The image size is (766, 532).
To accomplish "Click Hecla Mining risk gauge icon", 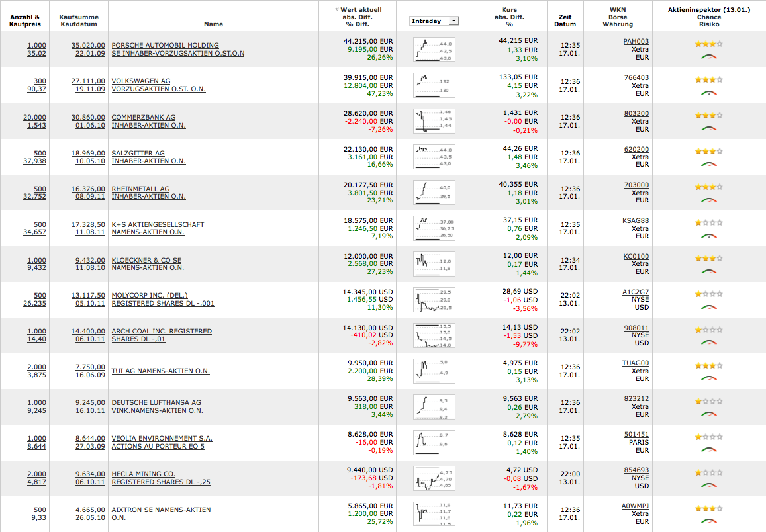I will [708, 485].
